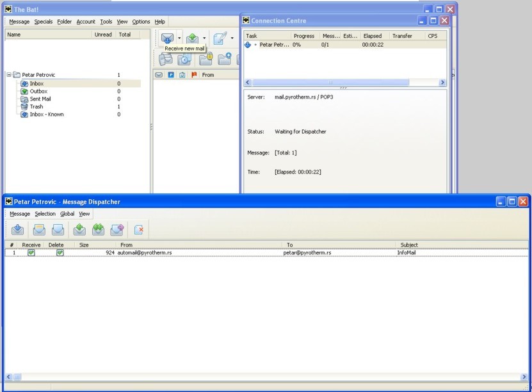Open the View menu in Message Dispatcher

(85, 213)
